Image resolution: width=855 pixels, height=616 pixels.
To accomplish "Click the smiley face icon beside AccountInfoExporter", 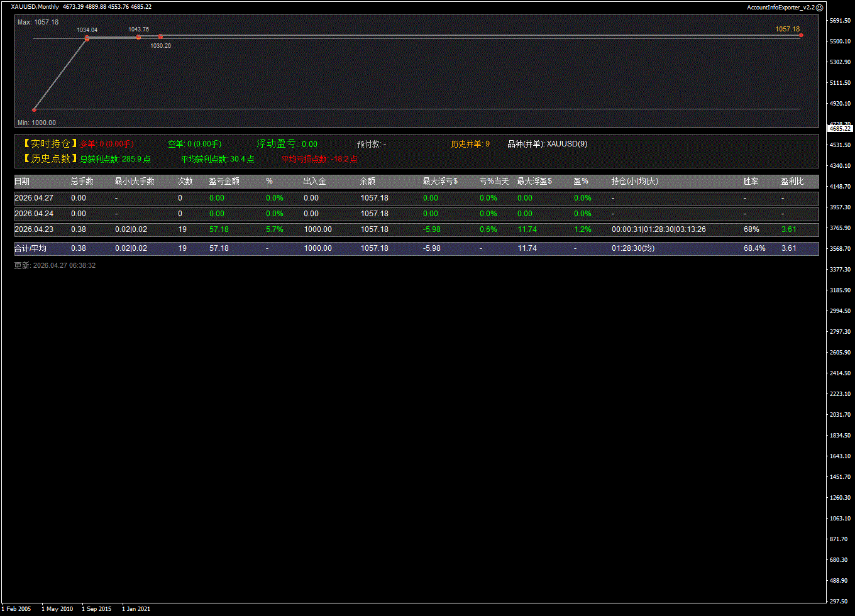I will pyautogui.click(x=819, y=7).
